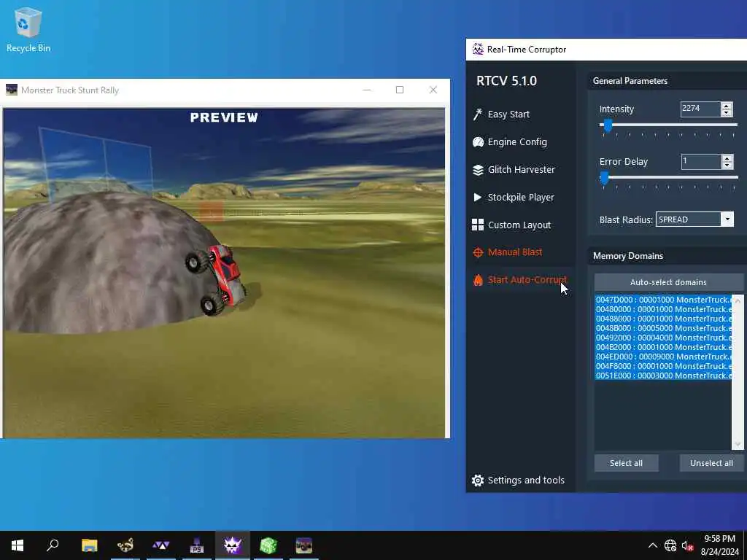747x560 pixels.
Task: Open Easy Start in RTCV sidebar
Action: point(501,114)
